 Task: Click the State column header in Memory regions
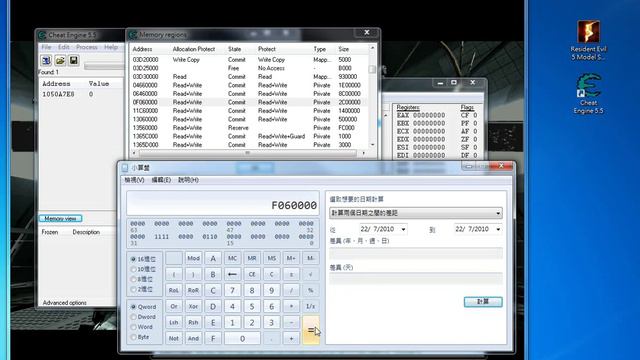tap(234, 49)
